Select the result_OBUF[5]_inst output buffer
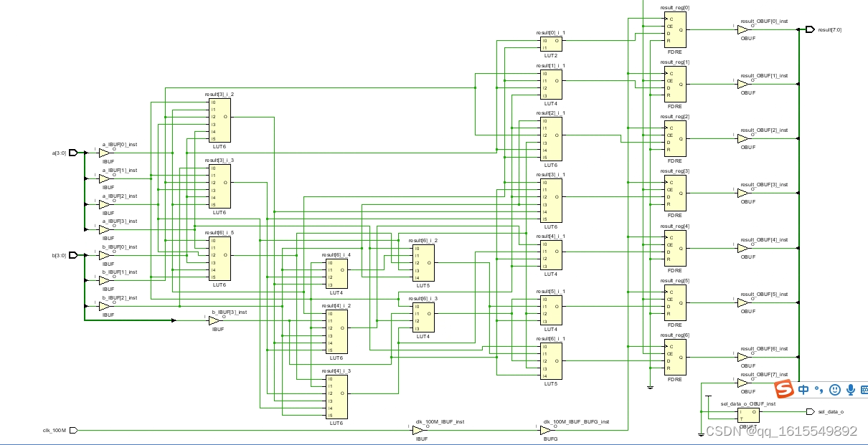This screenshot has width=868, height=445. (x=742, y=302)
